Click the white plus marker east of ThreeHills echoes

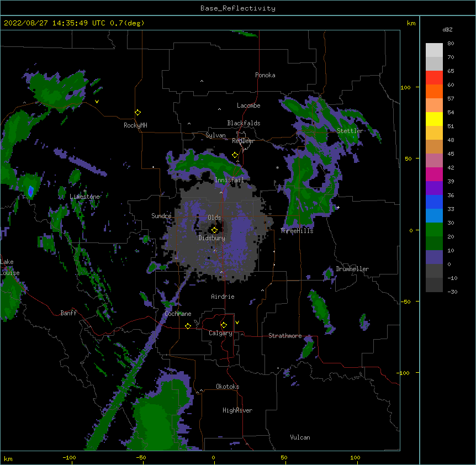[338, 207]
